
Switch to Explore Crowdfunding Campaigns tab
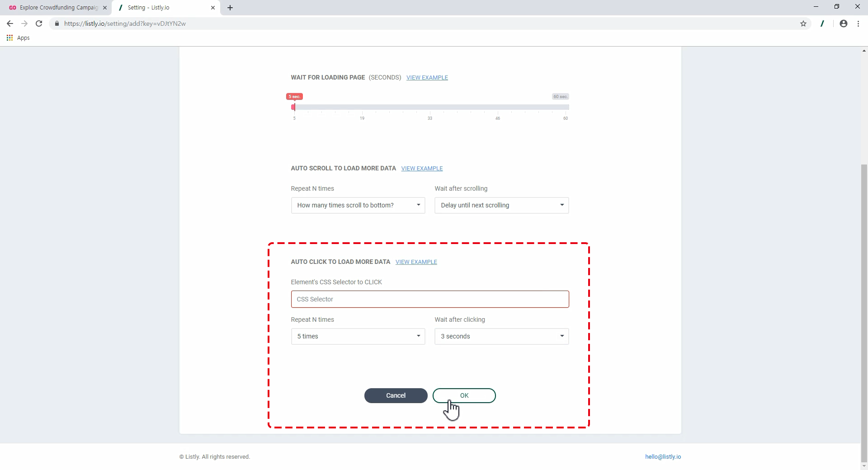54,8
